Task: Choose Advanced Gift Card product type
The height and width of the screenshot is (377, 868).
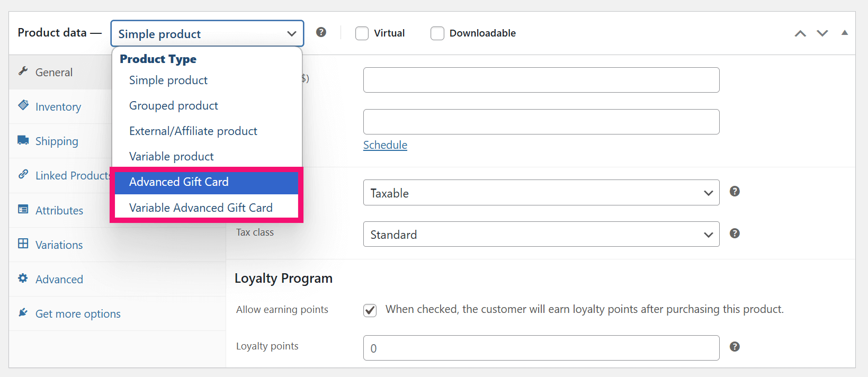Action: click(179, 182)
